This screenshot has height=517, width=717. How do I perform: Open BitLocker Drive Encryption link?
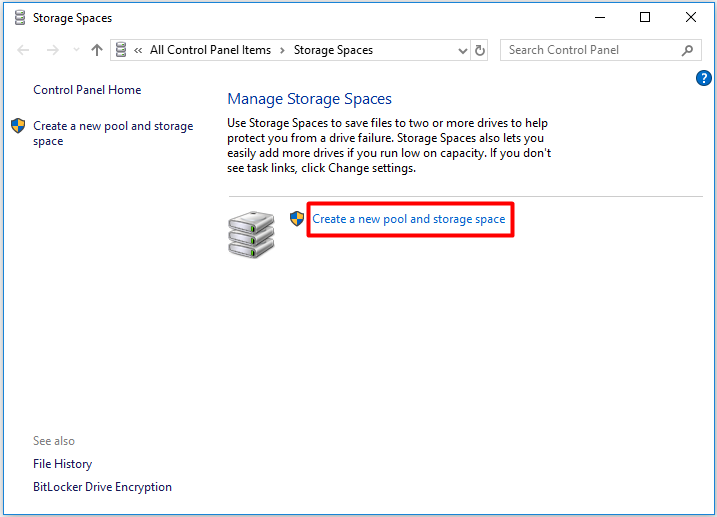102,487
